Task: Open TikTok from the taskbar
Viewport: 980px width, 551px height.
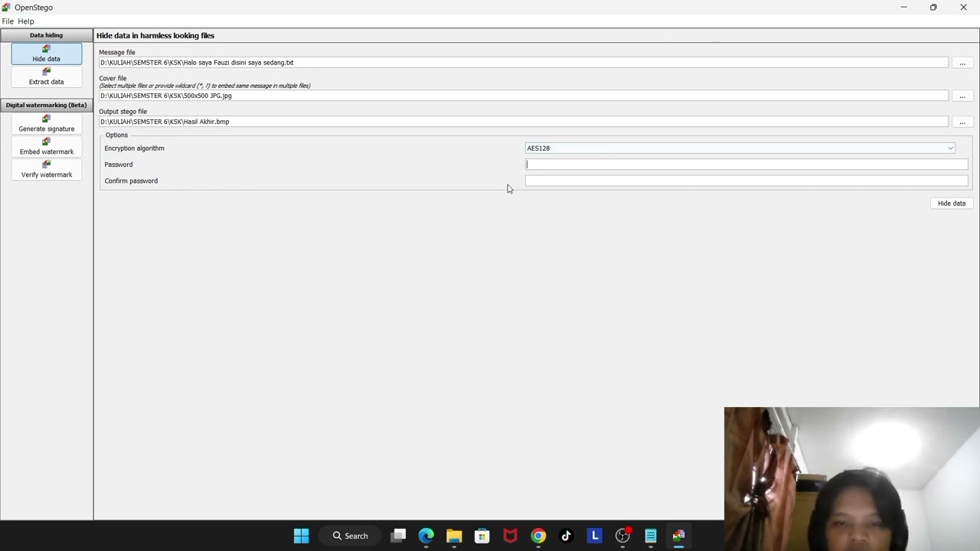Action: [566, 536]
